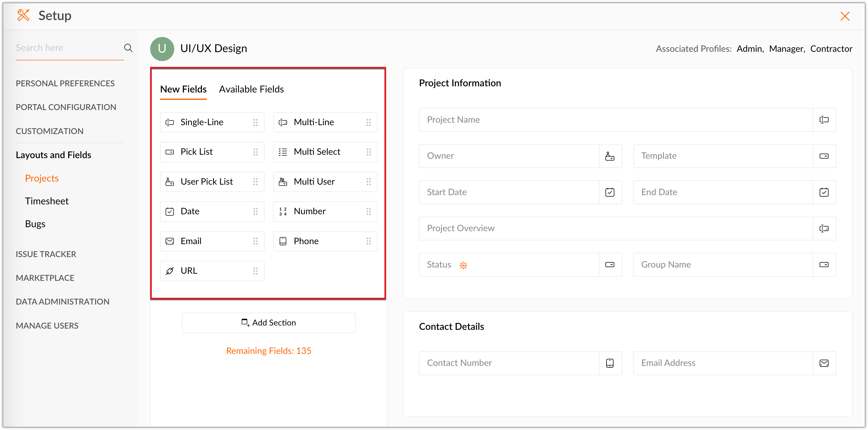Screen dimensions: 868x430
Task: Click the drag handle on the URL field
Action: click(x=255, y=271)
